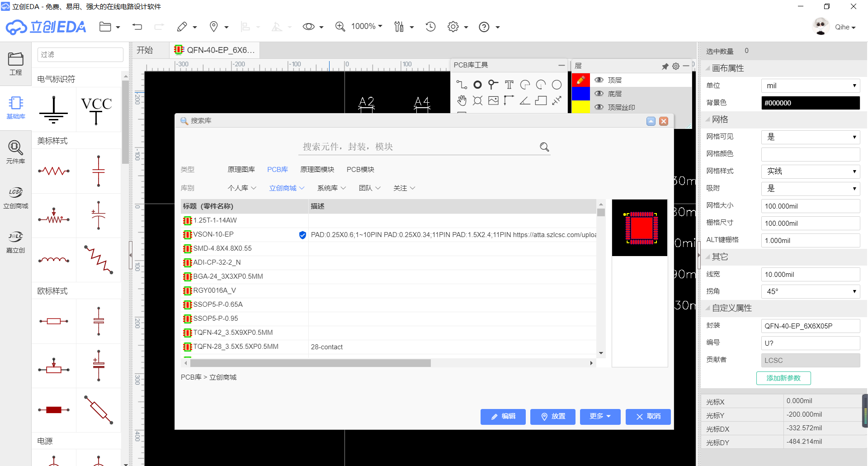
Task: Select the TQFN-28_3.5X5.5XP0.5MM row
Action: point(389,347)
